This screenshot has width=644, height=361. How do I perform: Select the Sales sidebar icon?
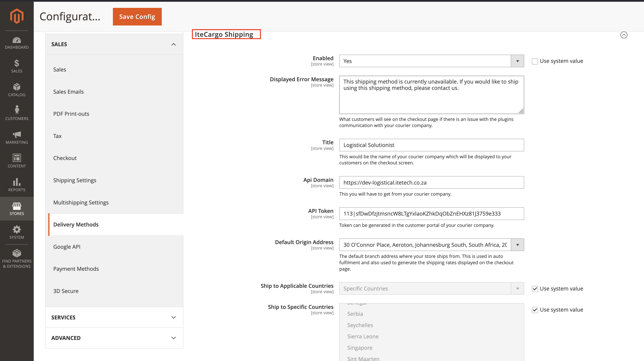[x=16, y=66]
